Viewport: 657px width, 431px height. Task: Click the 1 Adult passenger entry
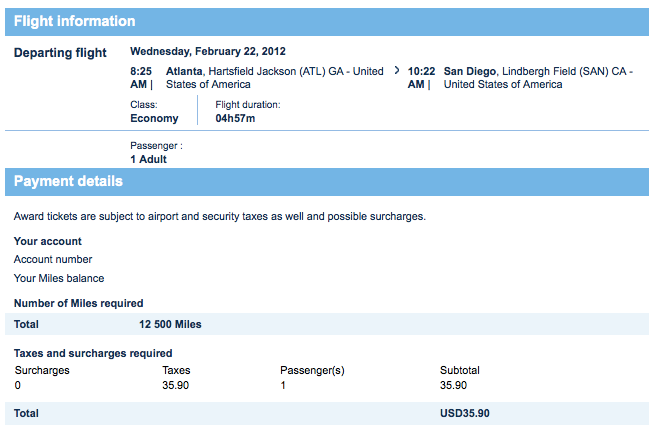point(148,159)
